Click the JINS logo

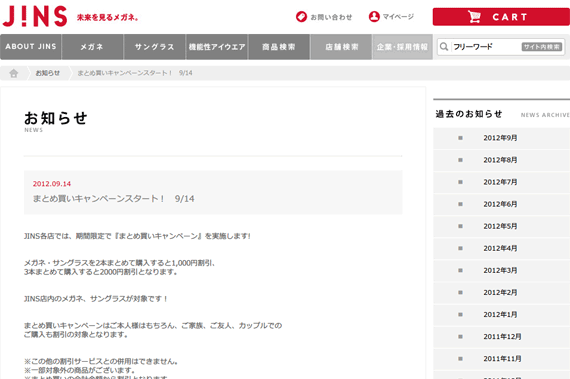(x=35, y=16)
